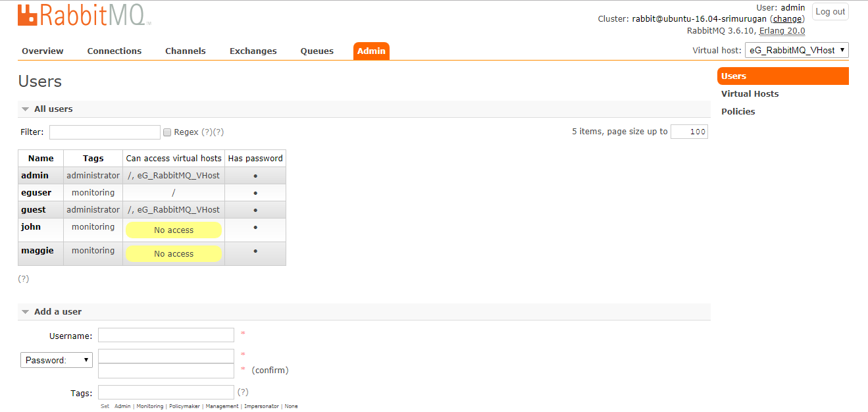Viewport: 868px width, 412px height.
Task: Click the No access cell for maggie
Action: pyautogui.click(x=174, y=254)
